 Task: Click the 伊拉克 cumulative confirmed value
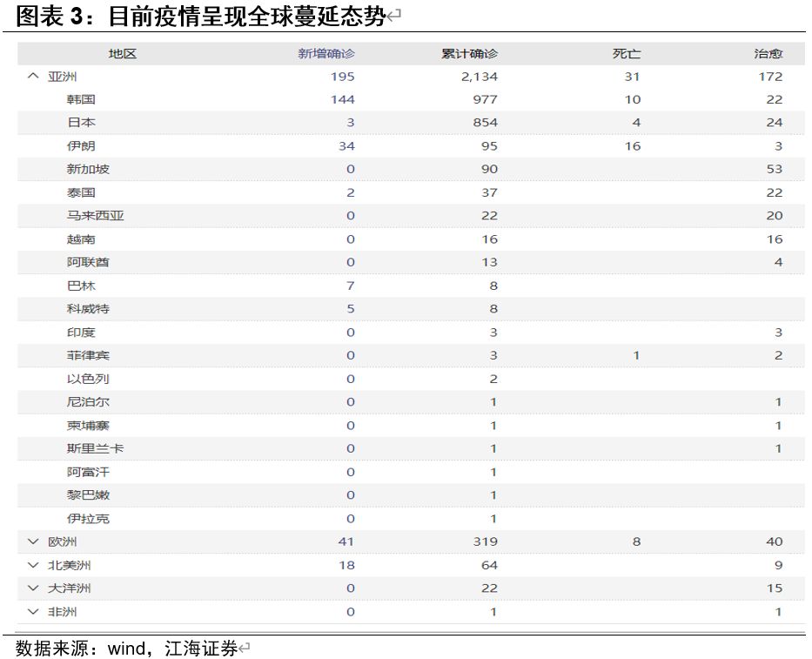point(492,518)
